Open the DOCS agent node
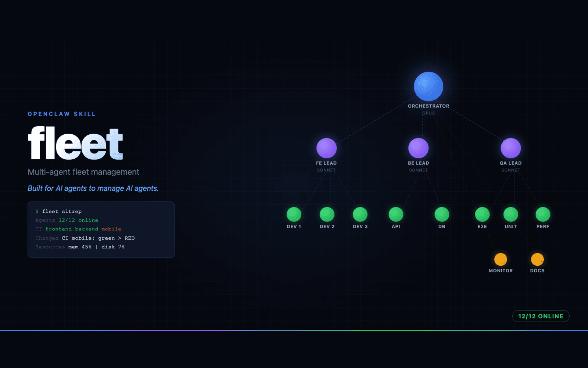 537,259
